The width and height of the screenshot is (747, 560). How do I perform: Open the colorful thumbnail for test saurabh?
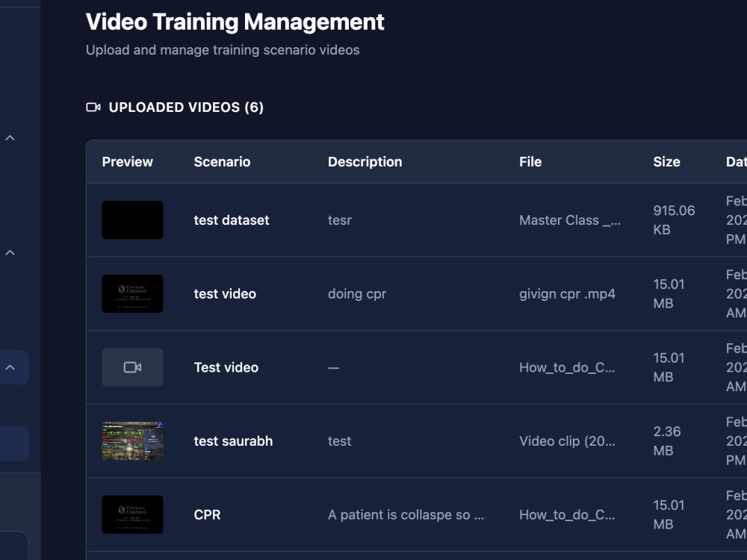point(132,441)
